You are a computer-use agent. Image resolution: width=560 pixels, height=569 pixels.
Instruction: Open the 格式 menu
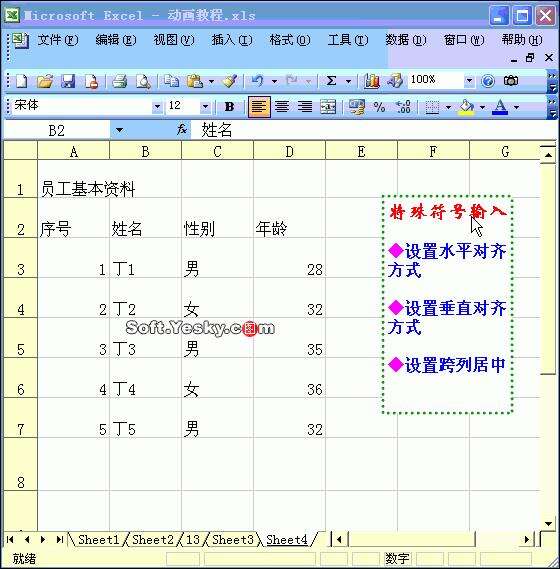290,40
